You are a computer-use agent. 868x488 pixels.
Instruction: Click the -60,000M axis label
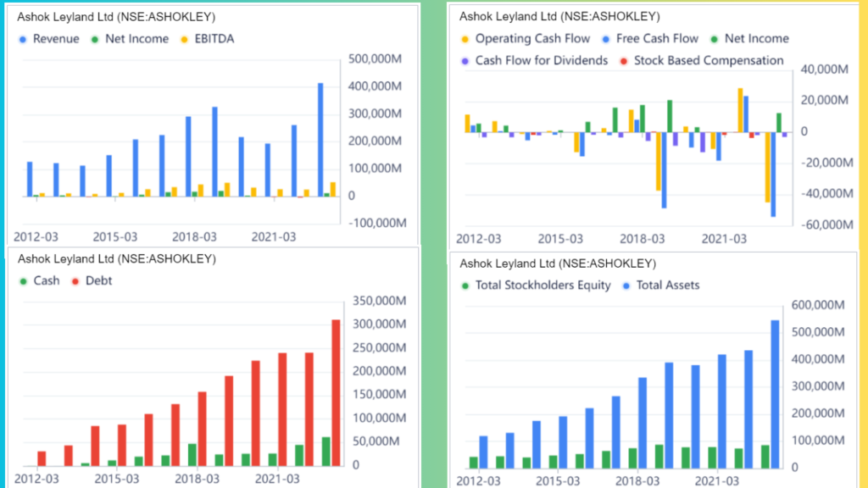point(826,225)
